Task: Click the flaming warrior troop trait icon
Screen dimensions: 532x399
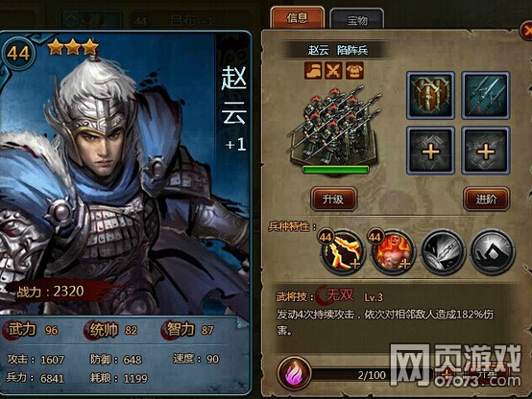Action: (x=392, y=251)
